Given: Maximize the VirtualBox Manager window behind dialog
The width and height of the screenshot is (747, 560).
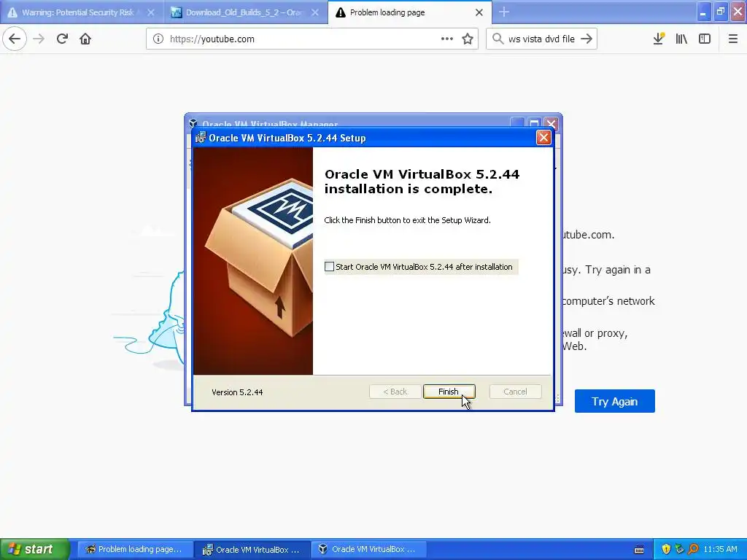Looking at the screenshot, I should [x=534, y=123].
